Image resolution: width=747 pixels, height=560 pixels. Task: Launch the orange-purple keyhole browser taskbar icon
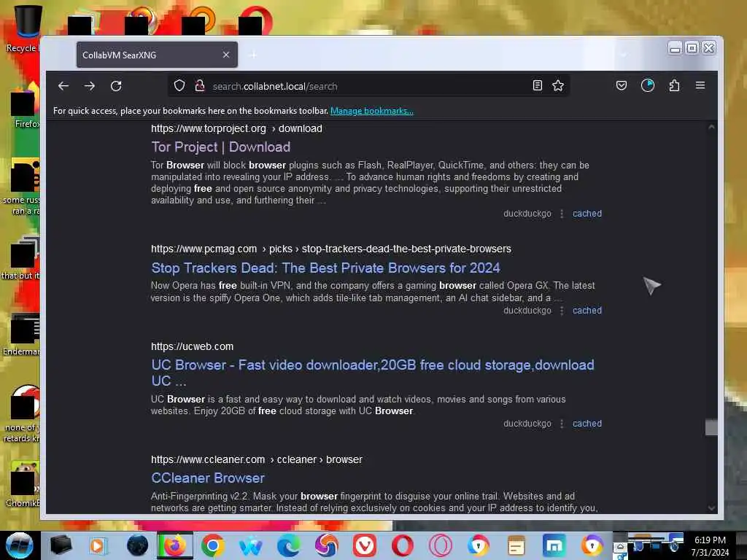point(592,545)
